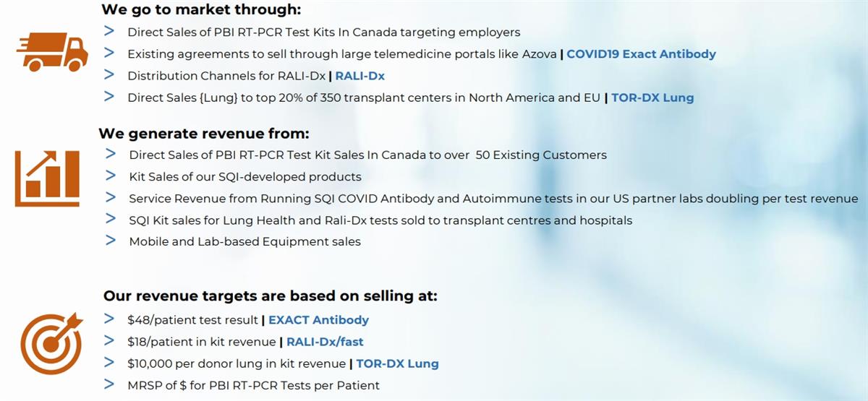The width and height of the screenshot is (868, 401).
Task: Click TOR-DX Lung after $10,000 per donor lung
Action: tap(397, 363)
